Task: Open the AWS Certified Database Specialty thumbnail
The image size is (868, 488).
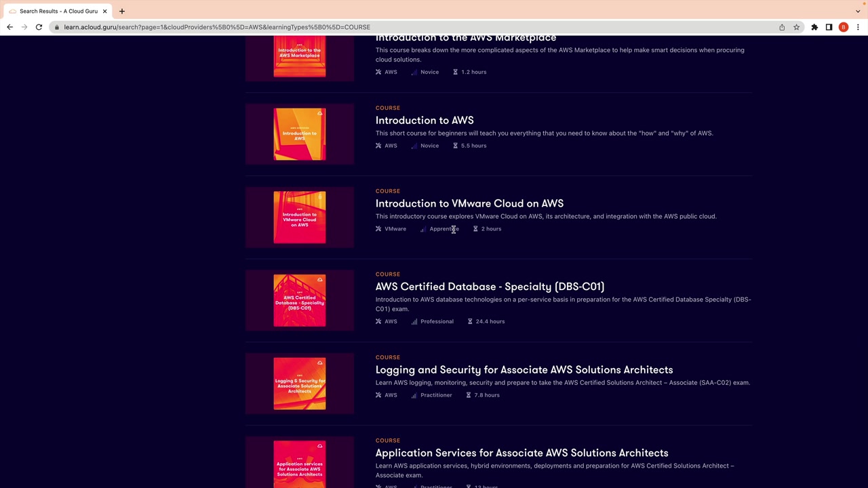Action: click(x=300, y=301)
